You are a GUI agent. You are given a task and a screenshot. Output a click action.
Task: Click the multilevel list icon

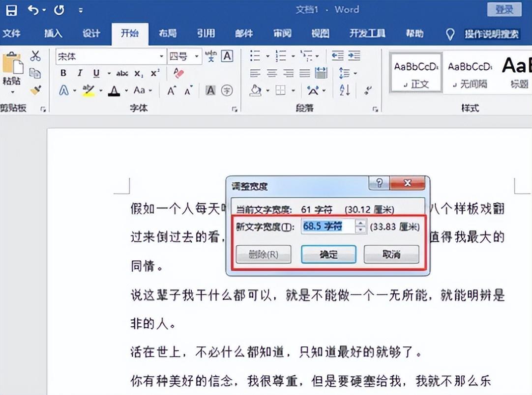pos(306,56)
